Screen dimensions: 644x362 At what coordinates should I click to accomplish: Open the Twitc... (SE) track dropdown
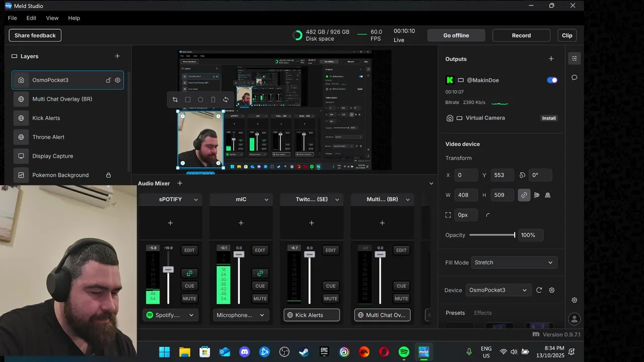pos(337,200)
